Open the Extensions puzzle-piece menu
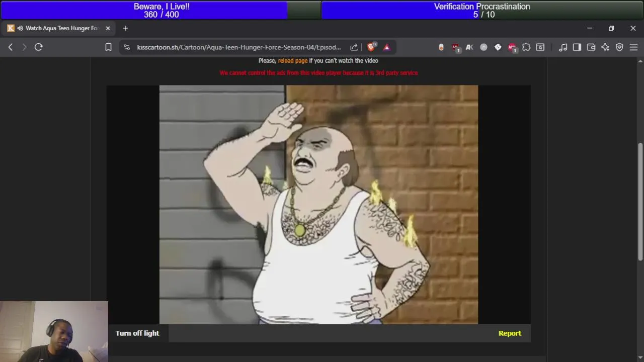 526,47
